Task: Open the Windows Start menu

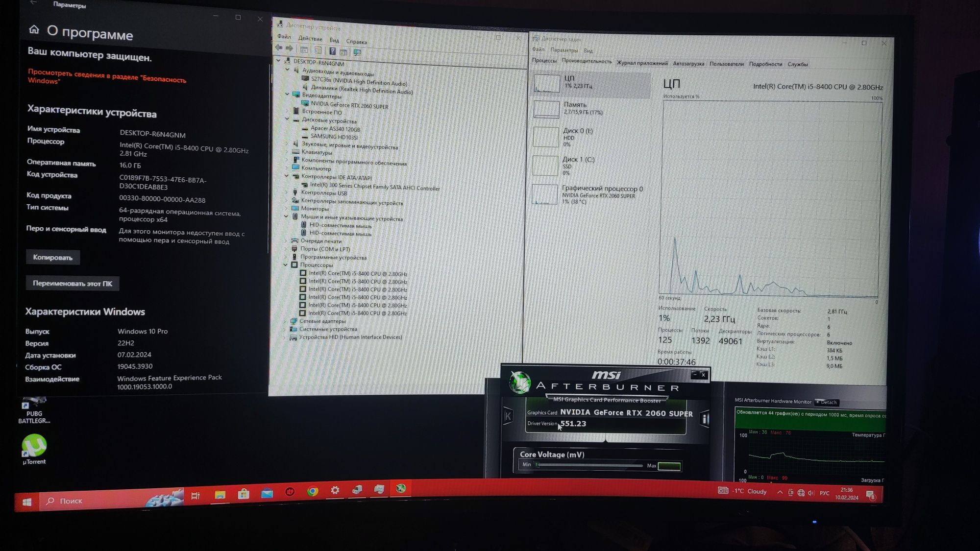Action: pos(27,502)
